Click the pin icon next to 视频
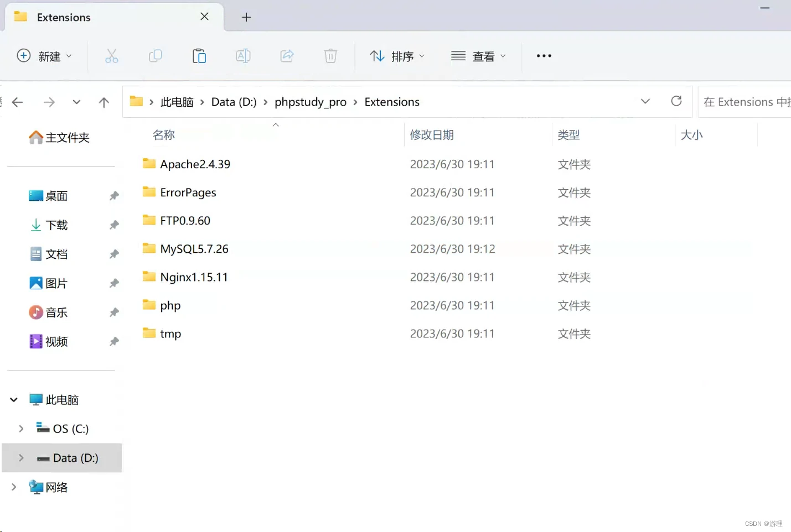The height and width of the screenshot is (532, 791). [114, 342]
